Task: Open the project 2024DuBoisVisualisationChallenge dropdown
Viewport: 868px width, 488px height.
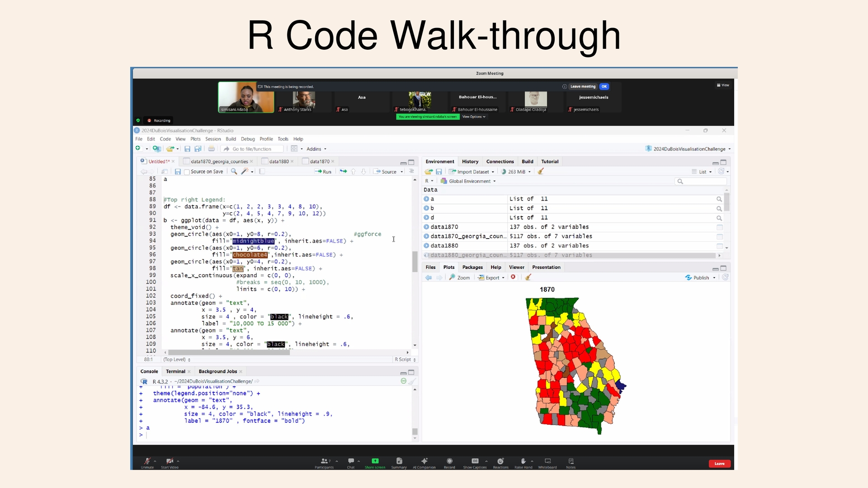Action: [688, 149]
